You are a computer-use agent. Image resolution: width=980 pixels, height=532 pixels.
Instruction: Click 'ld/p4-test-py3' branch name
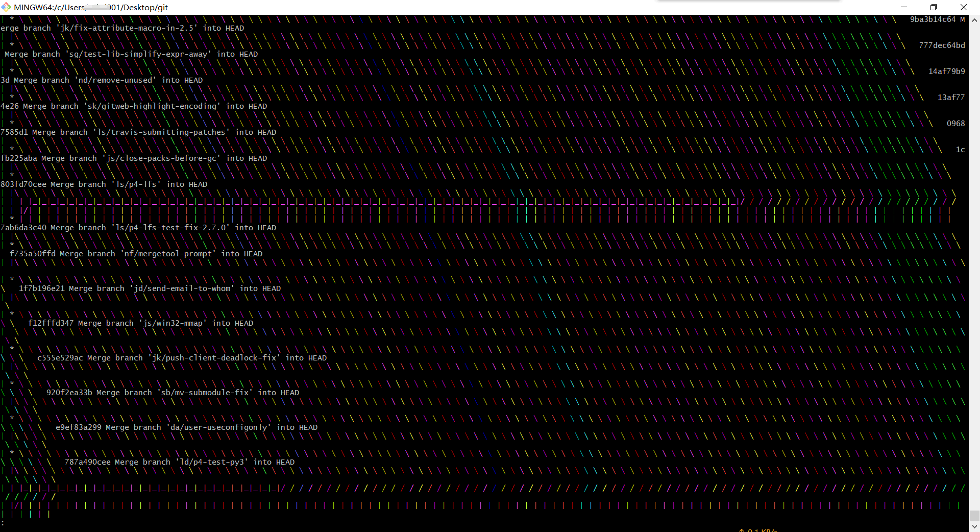[212, 462]
